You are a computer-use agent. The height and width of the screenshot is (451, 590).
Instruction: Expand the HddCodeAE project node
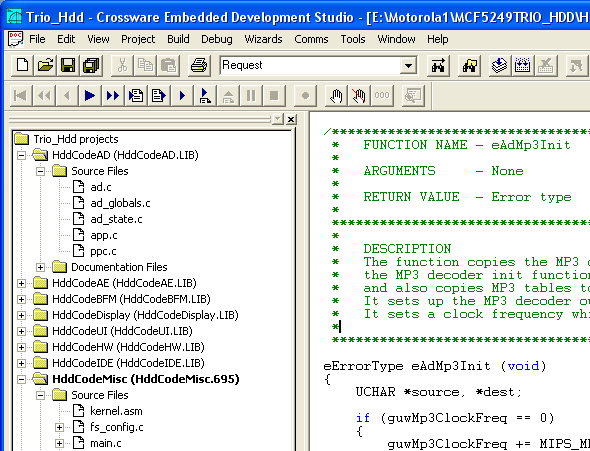click(21, 283)
